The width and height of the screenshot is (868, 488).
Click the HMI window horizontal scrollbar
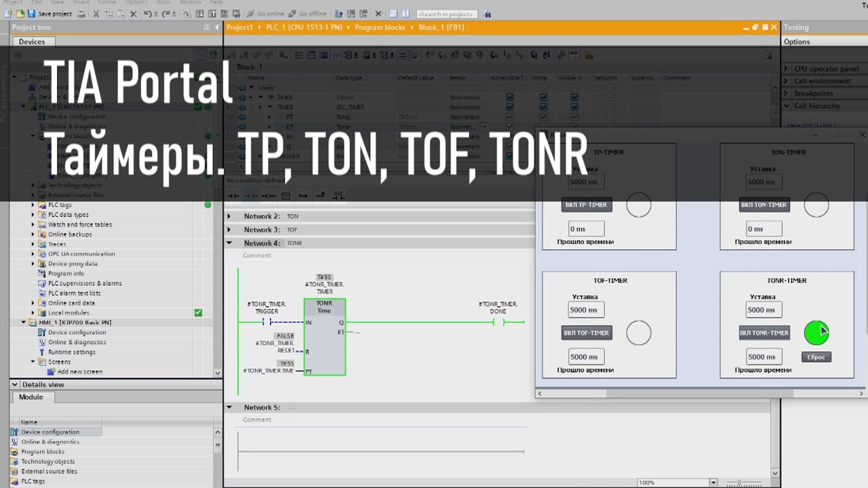(x=699, y=393)
